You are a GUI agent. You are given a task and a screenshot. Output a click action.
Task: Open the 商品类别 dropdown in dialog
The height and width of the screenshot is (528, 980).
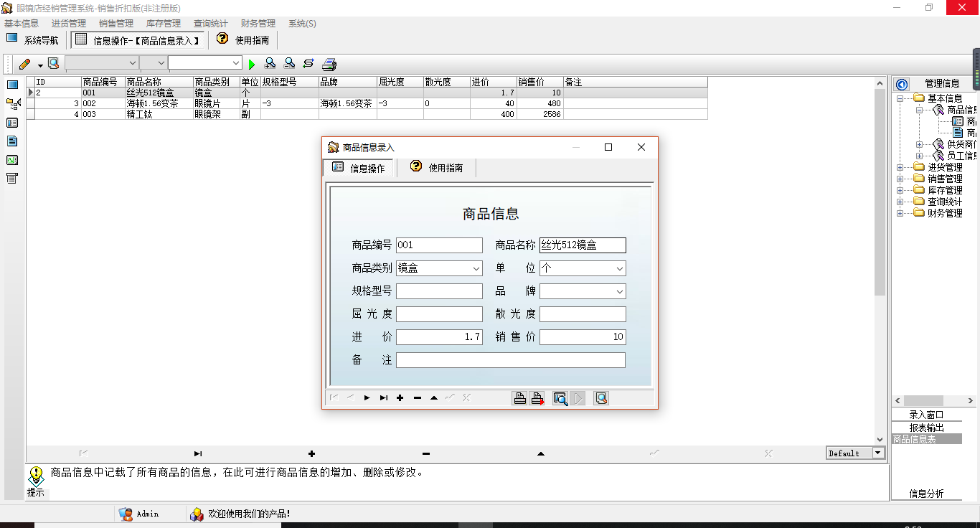pyautogui.click(x=476, y=268)
